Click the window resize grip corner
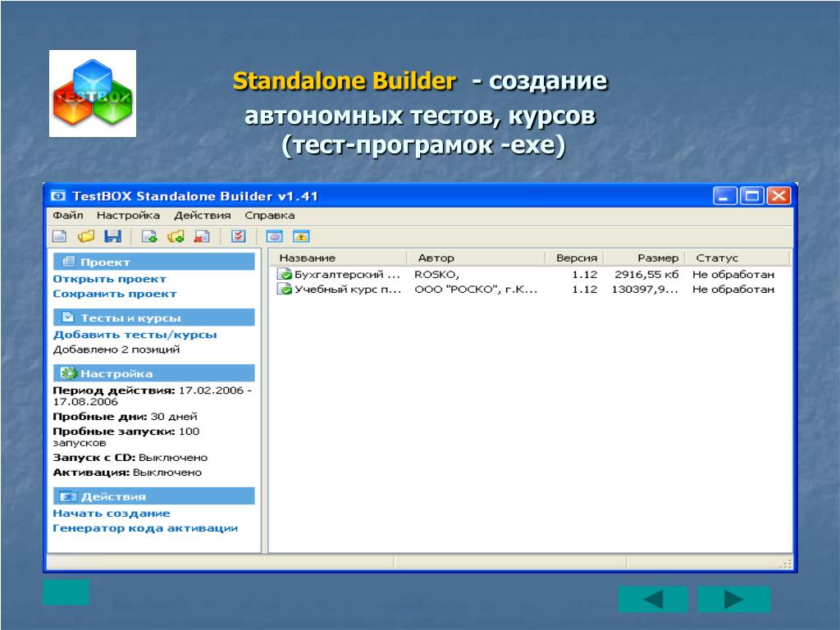The height and width of the screenshot is (630, 840). pos(786,564)
